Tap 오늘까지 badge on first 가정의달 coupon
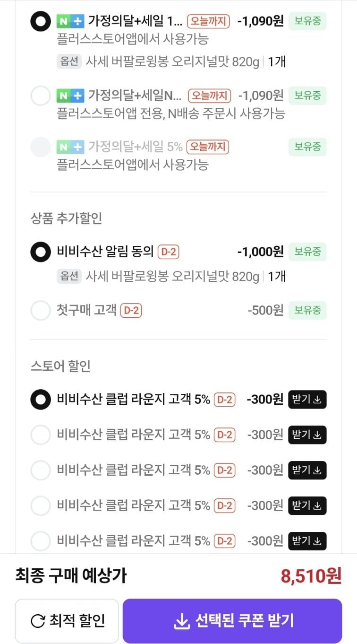 coord(208,22)
